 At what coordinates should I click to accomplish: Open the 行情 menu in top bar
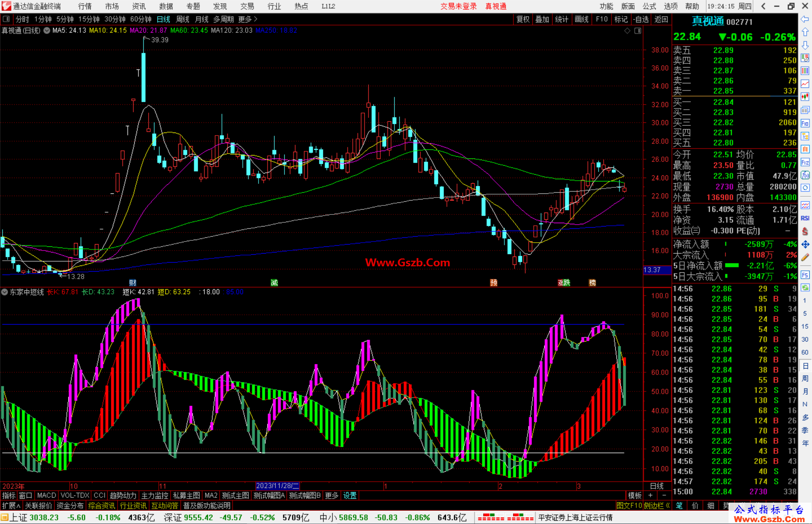[x=85, y=6]
